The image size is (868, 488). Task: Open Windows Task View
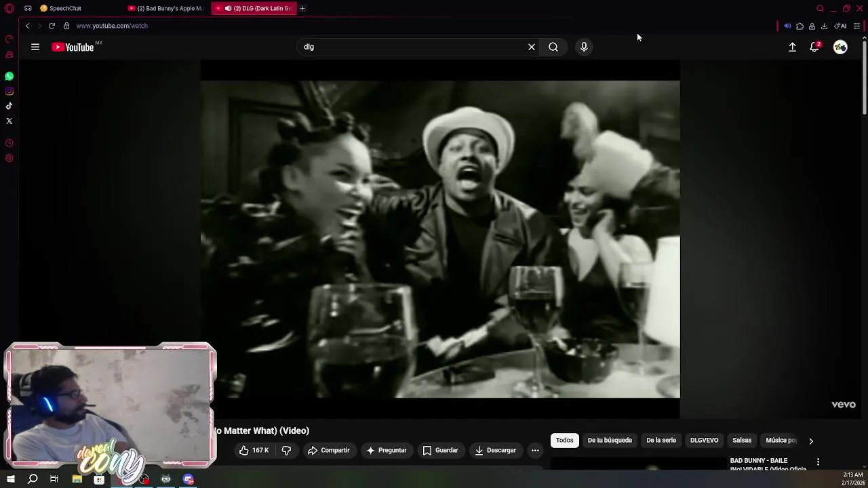tap(54, 479)
